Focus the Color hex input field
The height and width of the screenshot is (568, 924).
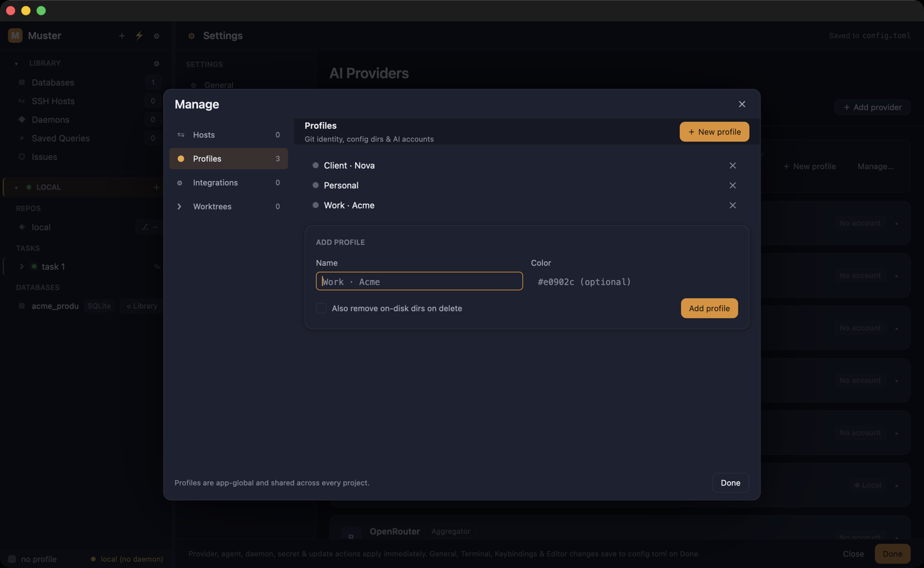(634, 282)
